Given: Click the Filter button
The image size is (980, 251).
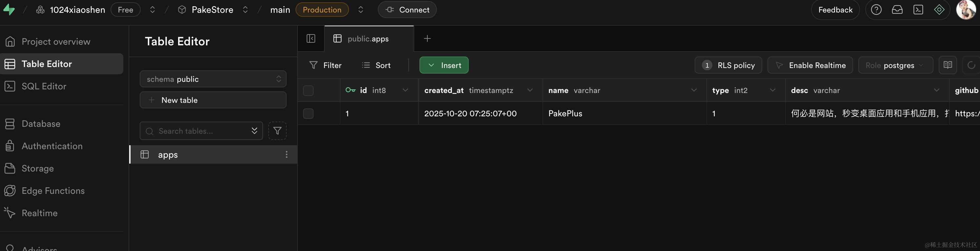Looking at the screenshot, I should 326,65.
